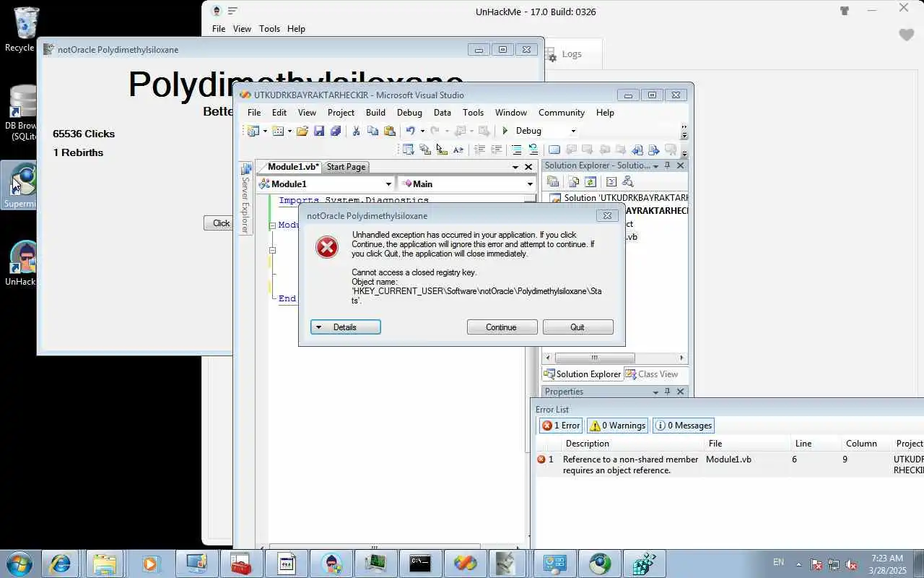This screenshot has width=924, height=578.
Task: Click the Save All icon in Visual Studio toolbar
Action: (336, 131)
